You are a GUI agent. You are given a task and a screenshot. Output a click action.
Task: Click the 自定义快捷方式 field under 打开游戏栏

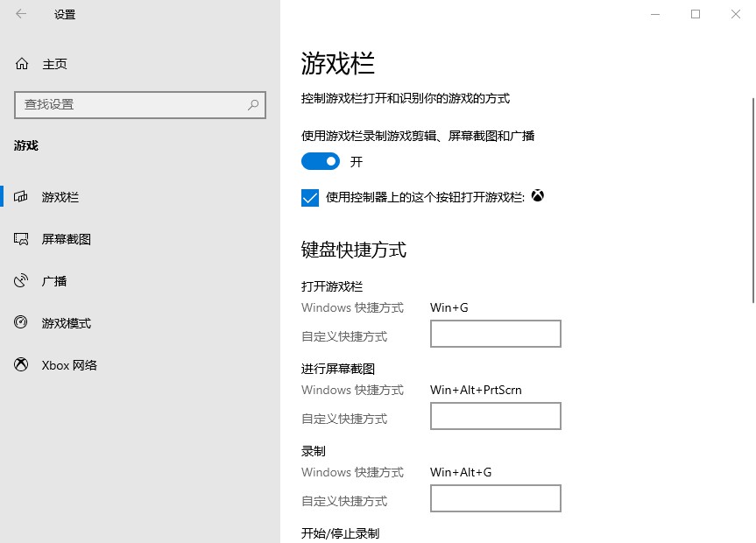pos(495,334)
